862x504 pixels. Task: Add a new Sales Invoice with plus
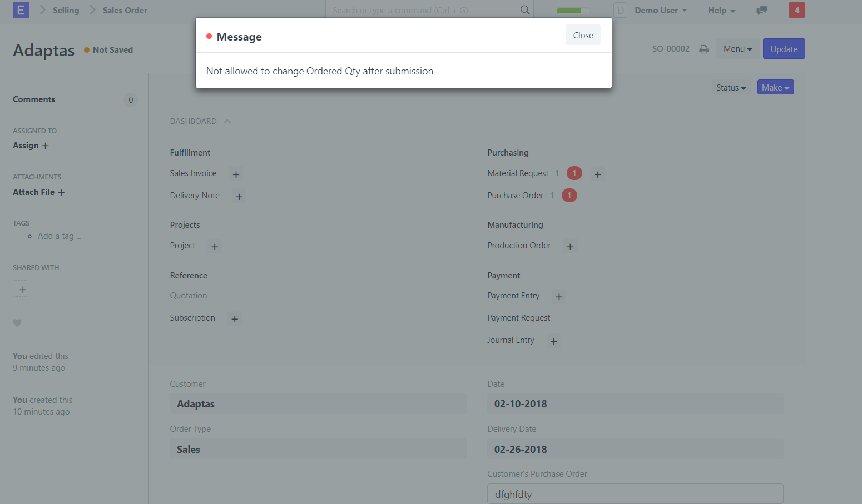pos(236,174)
